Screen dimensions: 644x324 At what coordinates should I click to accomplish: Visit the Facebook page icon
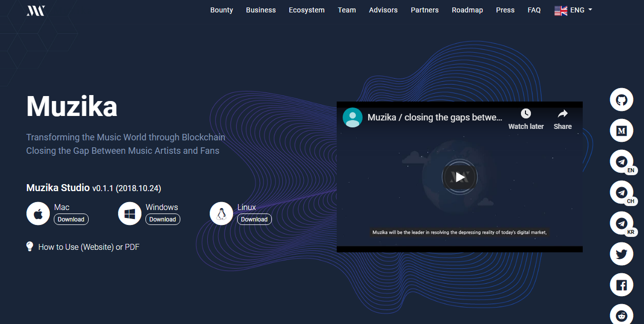click(621, 284)
